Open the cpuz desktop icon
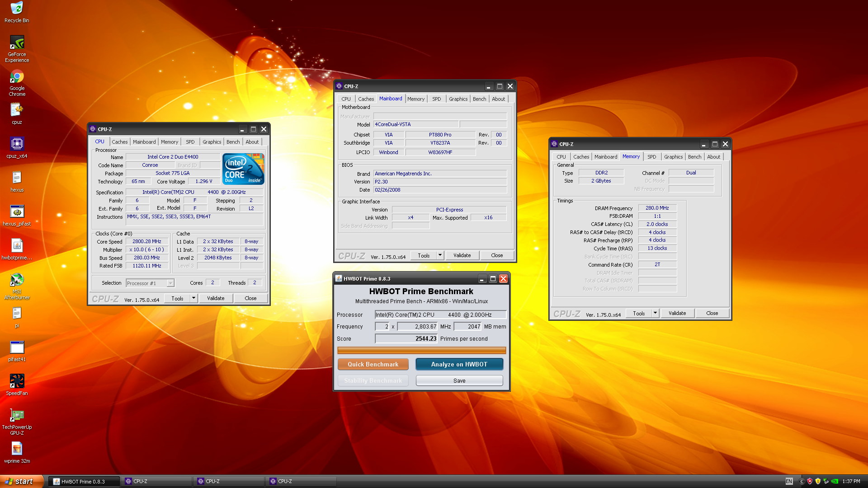The width and height of the screenshot is (868, 488). (17, 113)
